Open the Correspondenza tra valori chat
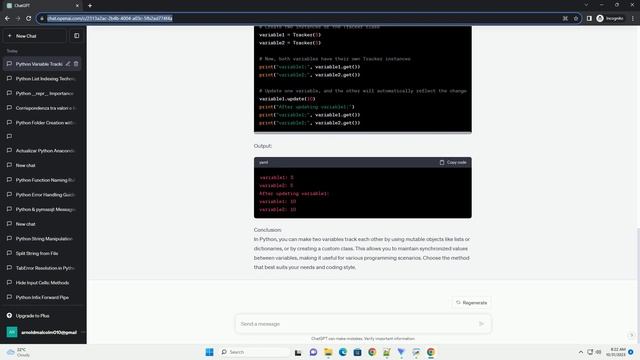640x360 pixels. [x=42, y=108]
